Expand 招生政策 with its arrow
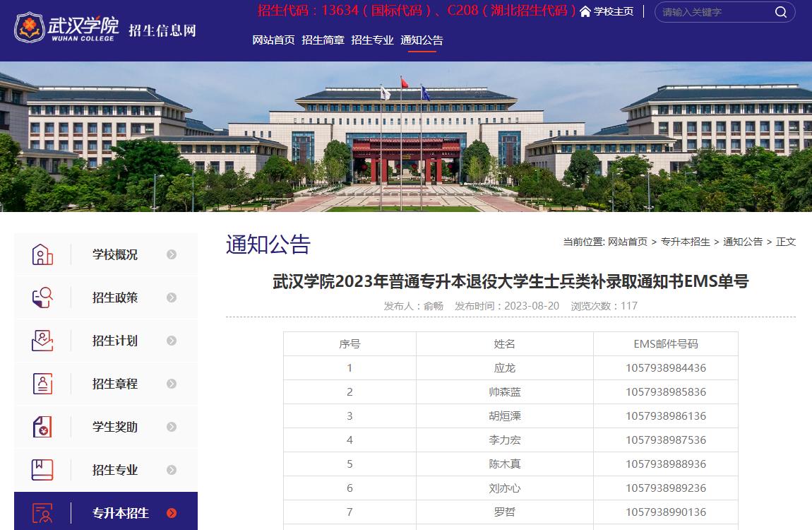The image size is (812, 530). click(172, 298)
